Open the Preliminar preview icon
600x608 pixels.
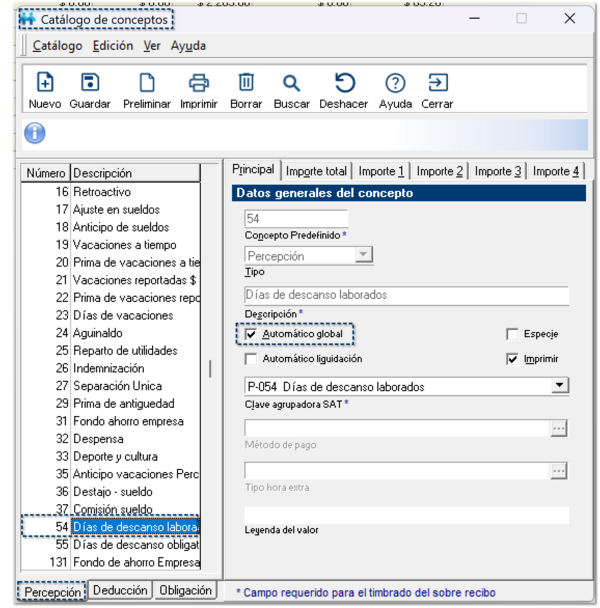pyautogui.click(x=147, y=82)
